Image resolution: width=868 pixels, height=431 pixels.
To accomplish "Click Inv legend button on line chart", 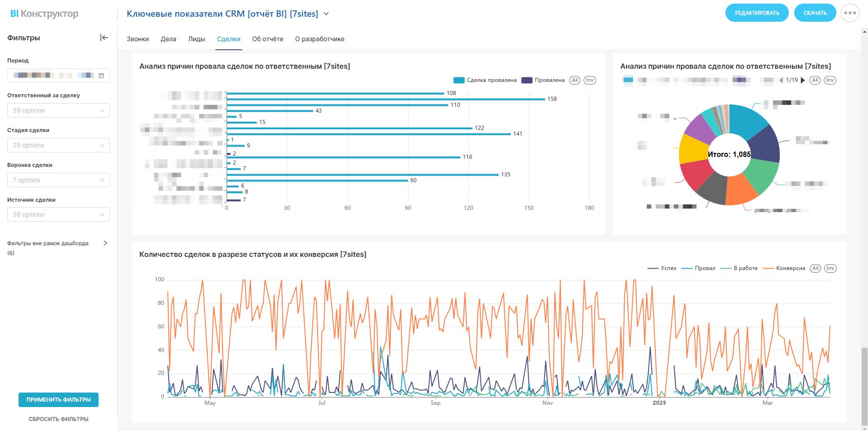I will (x=830, y=268).
